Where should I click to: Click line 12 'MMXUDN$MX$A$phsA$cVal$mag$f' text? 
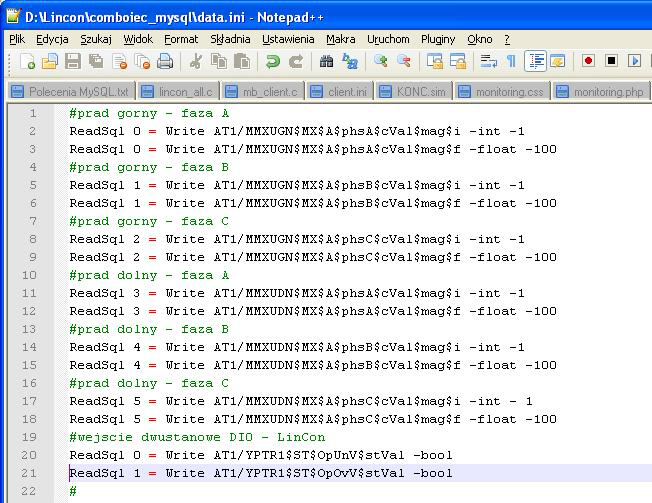pos(353,311)
